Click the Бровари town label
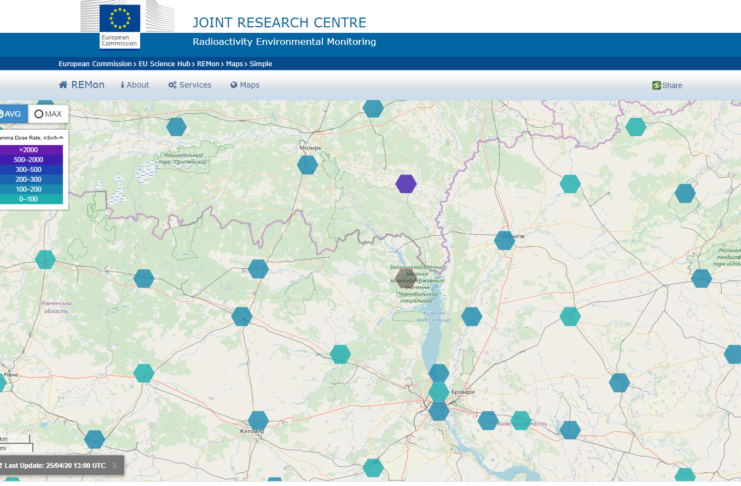This screenshot has width=741, height=486. [x=463, y=392]
